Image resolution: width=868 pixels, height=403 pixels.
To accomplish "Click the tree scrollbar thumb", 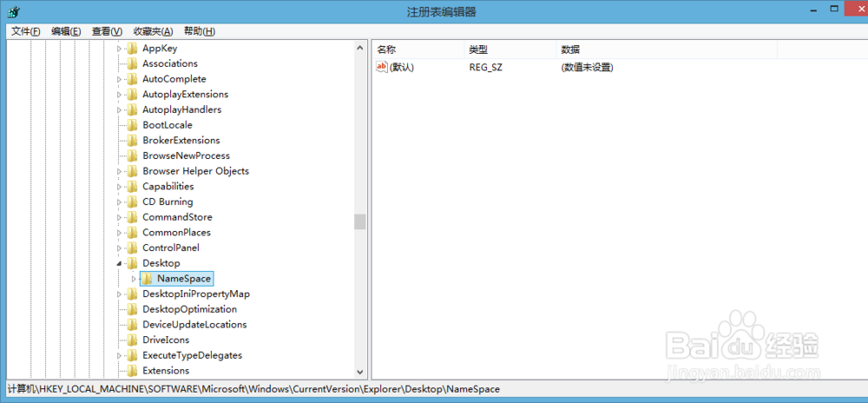I will [360, 221].
